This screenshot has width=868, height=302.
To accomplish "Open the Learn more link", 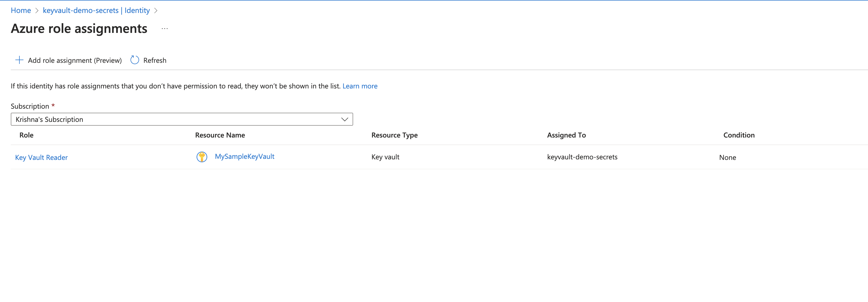I will [360, 86].
